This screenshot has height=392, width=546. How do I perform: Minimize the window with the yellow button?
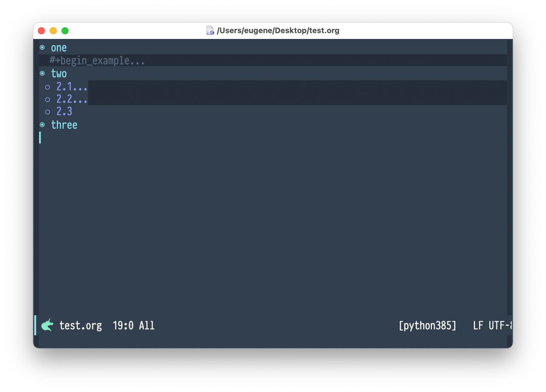(53, 31)
